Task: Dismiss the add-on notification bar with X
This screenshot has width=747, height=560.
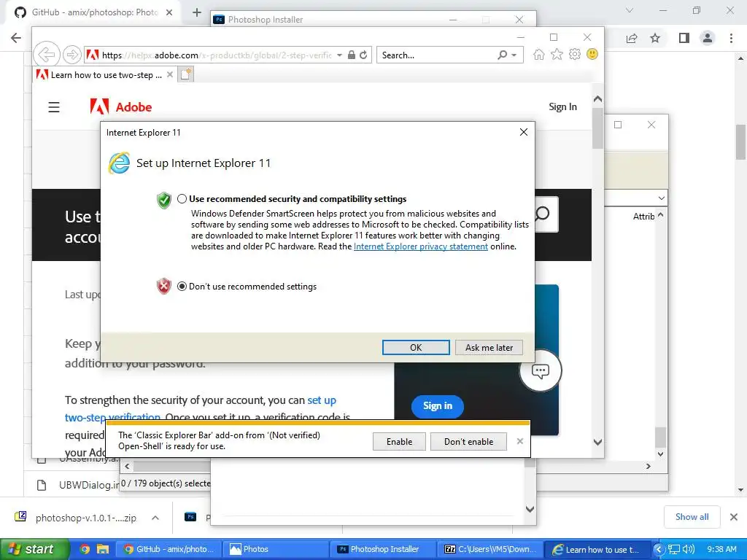Action: 519,441
